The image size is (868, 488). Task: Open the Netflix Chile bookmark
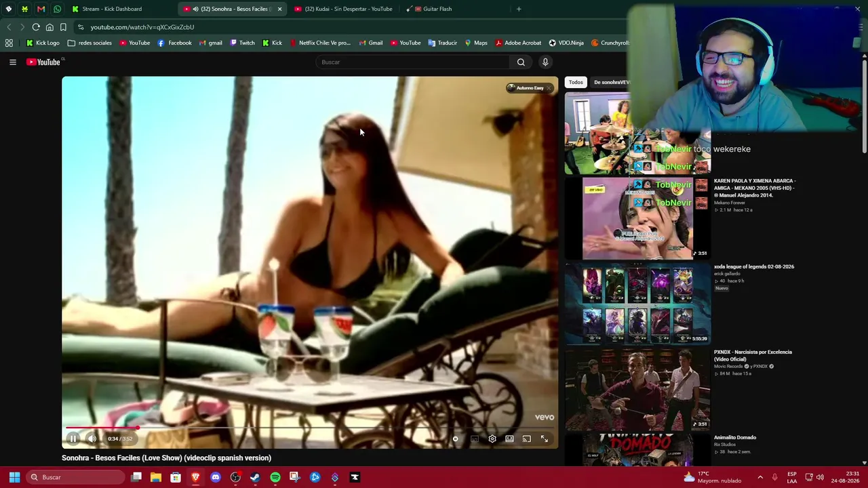point(320,43)
